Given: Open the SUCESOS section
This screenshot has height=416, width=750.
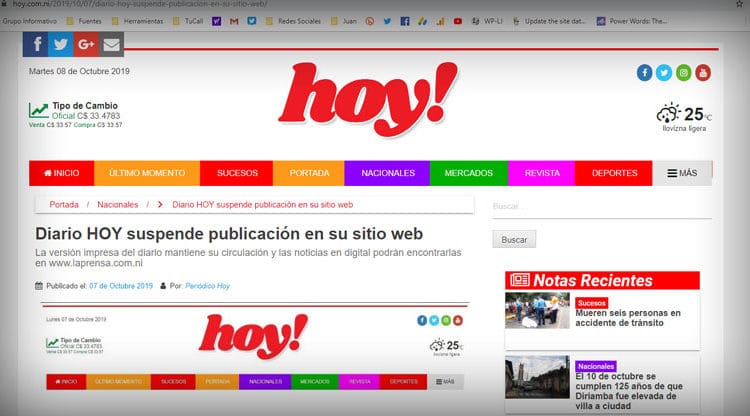Looking at the screenshot, I should [x=237, y=173].
